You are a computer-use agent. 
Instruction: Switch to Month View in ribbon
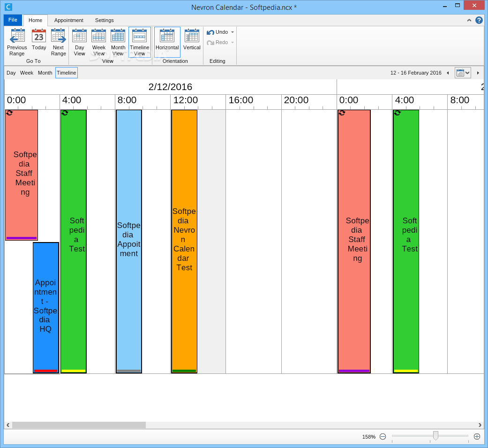tap(118, 42)
